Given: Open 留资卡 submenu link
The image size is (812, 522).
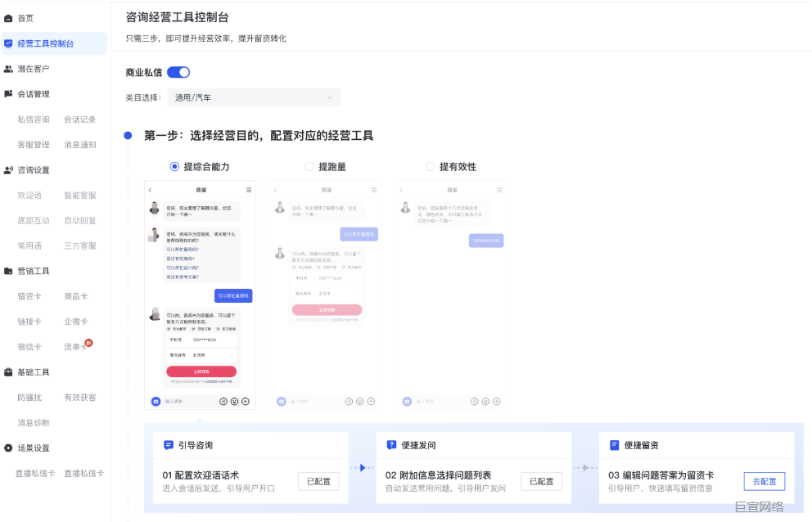Looking at the screenshot, I should pos(29,296).
